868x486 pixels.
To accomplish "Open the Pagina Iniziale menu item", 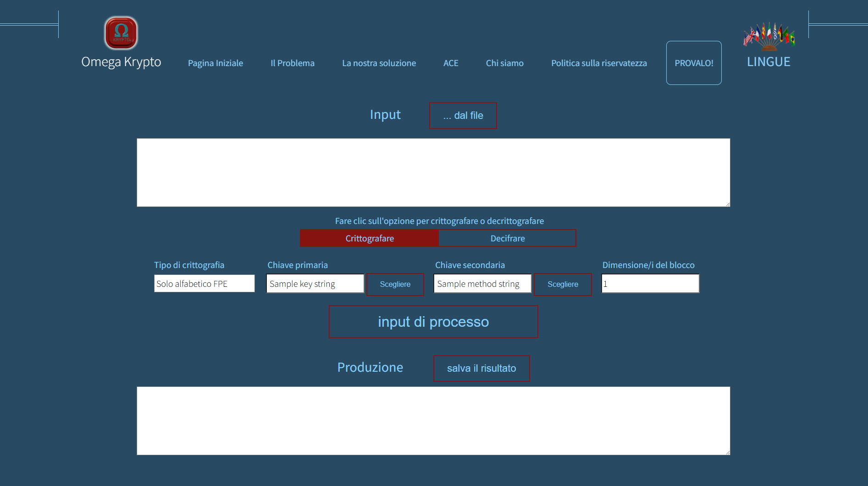I will pos(216,63).
